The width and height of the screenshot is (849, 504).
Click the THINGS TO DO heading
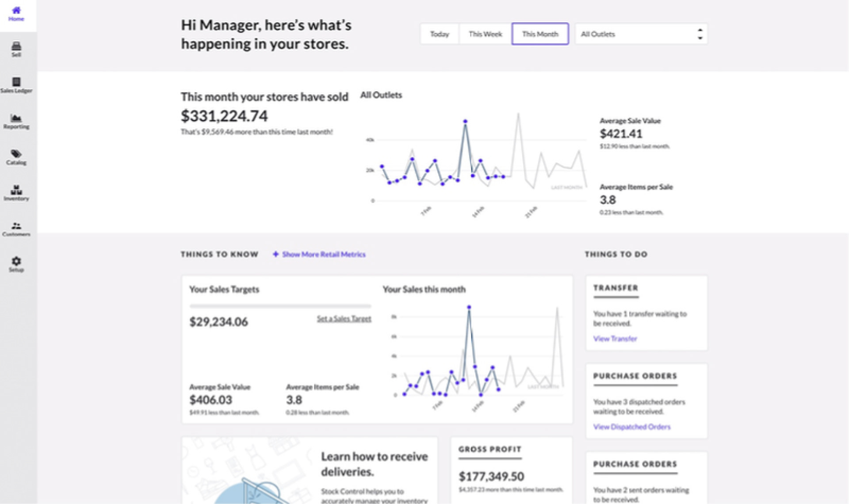(616, 254)
